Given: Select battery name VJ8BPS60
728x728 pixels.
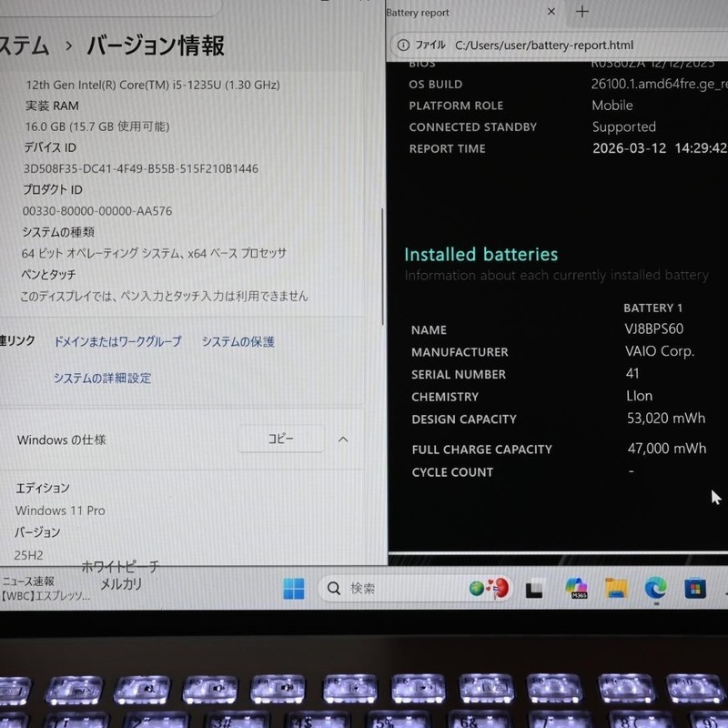Looking at the screenshot, I should 653,329.
